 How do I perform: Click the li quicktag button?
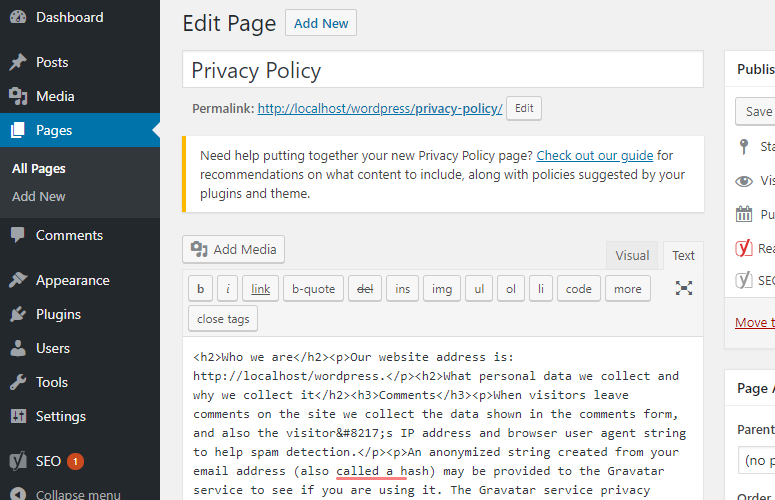pos(541,289)
